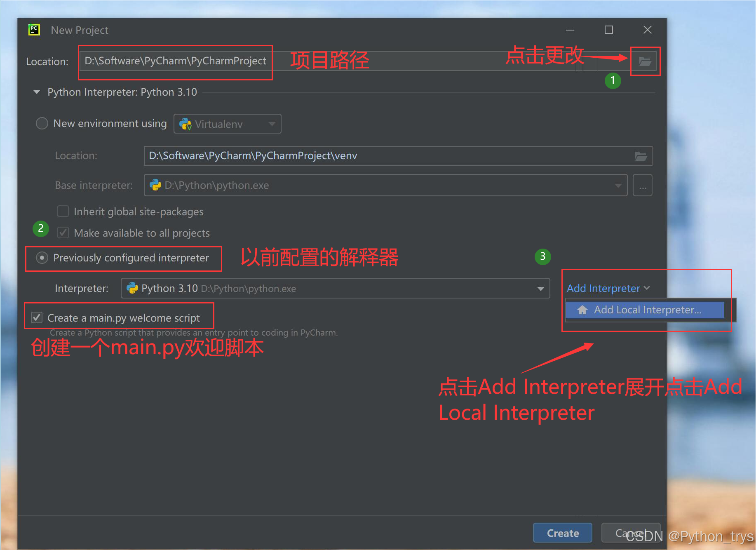The height and width of the screenshot is (550, 756).
Task: Expand the Add Interpreter link menu
Action: coord(608,288)
